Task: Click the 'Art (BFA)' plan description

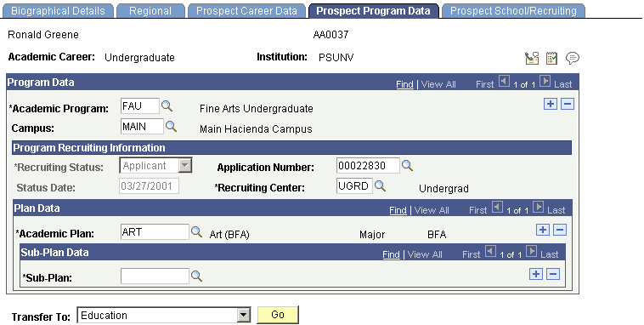Action: (229, 235)
